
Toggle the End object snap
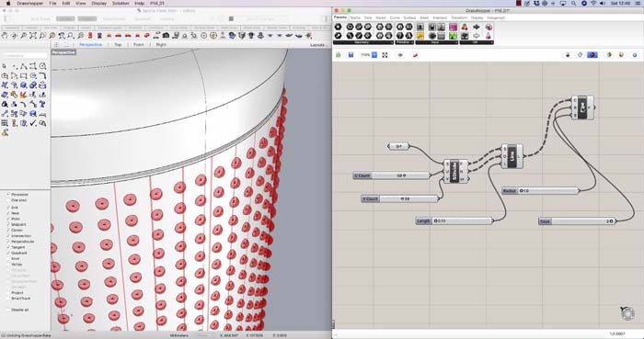14,208
